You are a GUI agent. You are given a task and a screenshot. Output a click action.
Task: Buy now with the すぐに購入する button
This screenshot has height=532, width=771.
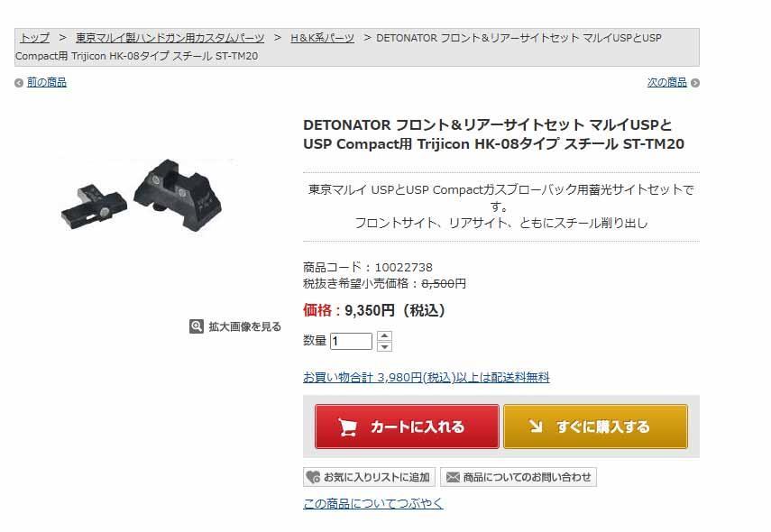click(x=595, y=427)
